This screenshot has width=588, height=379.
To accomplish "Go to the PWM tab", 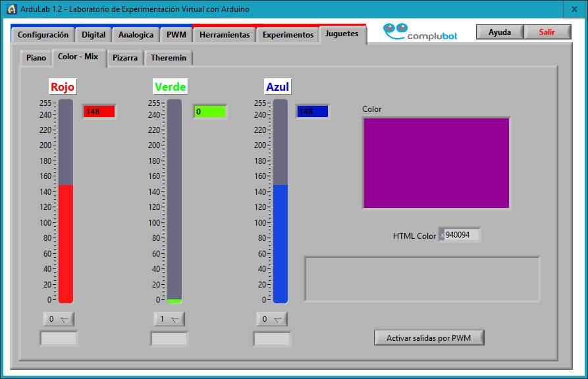I will (x=176, y=35).
